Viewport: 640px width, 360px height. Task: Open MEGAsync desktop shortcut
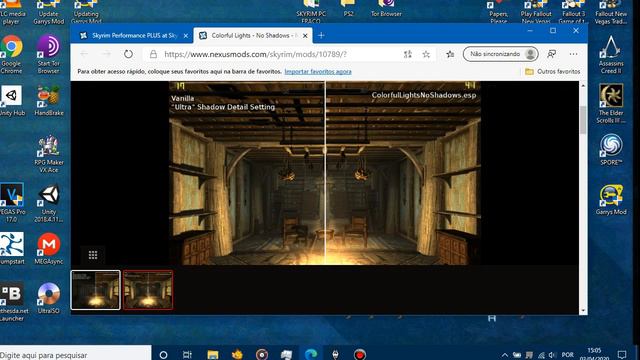[49, 249]
